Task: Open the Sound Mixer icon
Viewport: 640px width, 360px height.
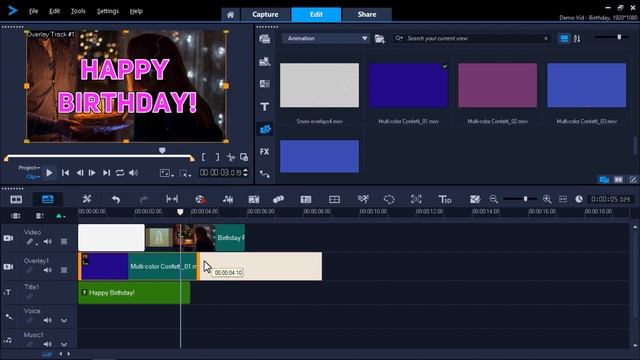Action: coord(228,199)
